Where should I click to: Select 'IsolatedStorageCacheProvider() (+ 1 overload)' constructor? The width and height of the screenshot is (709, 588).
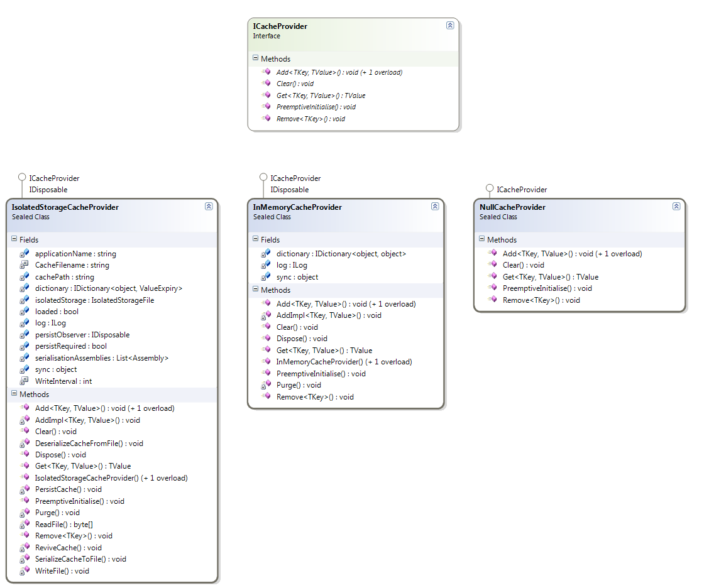(x=111, y=477)
